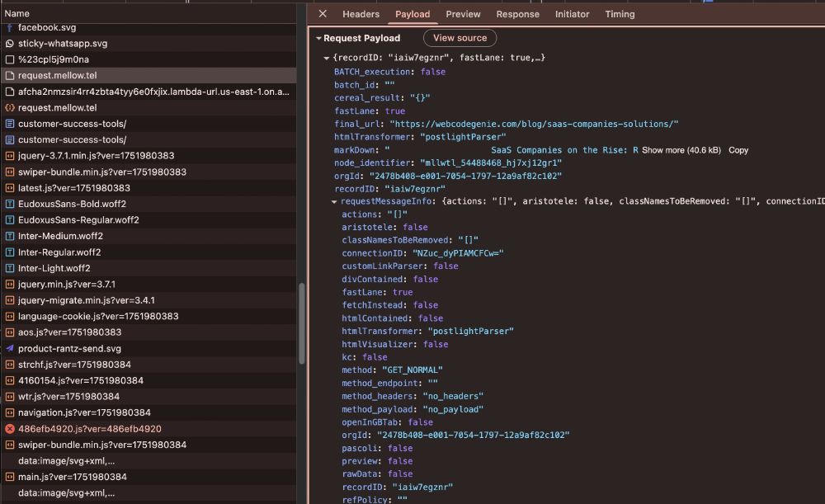Click the sticky-whatsapp.svg WhatsApp icon
This screenshot has width=825, height=504.
9,44
